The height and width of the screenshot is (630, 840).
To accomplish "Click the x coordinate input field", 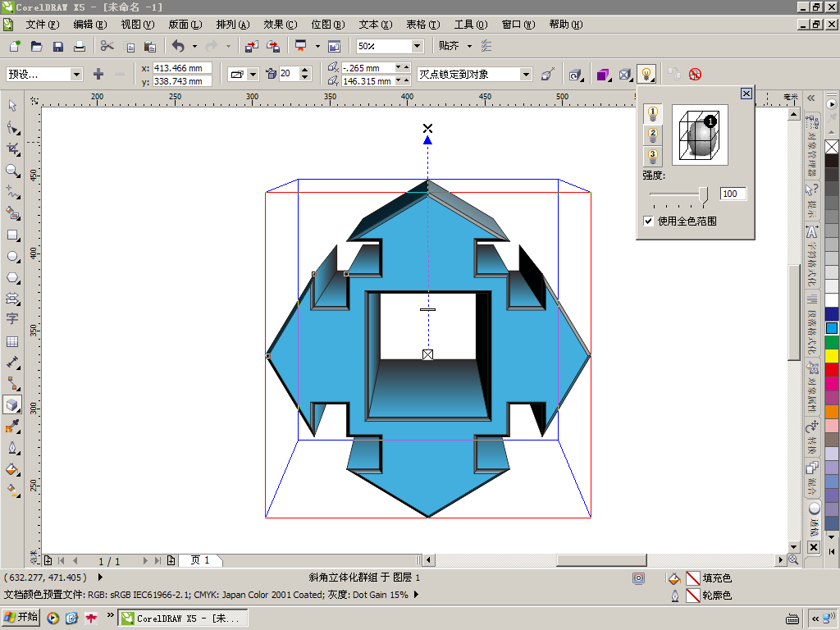I will tap(182, 68).
